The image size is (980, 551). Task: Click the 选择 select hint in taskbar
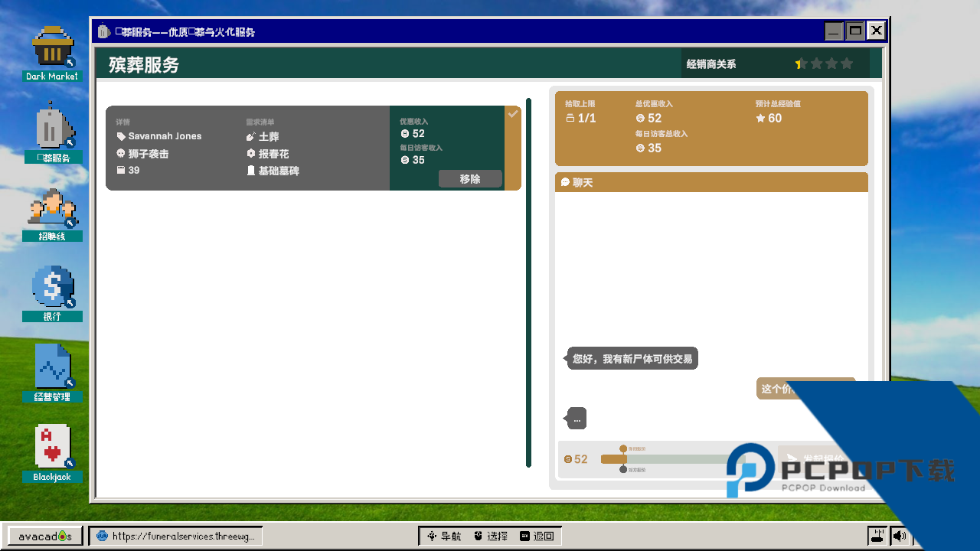pyautogui.click(x=490, y=536)
